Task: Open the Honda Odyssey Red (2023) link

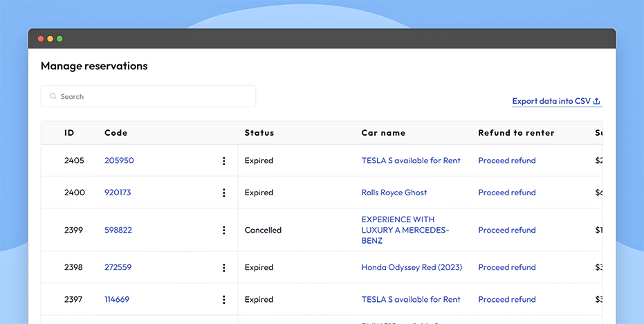Action: 412,267
